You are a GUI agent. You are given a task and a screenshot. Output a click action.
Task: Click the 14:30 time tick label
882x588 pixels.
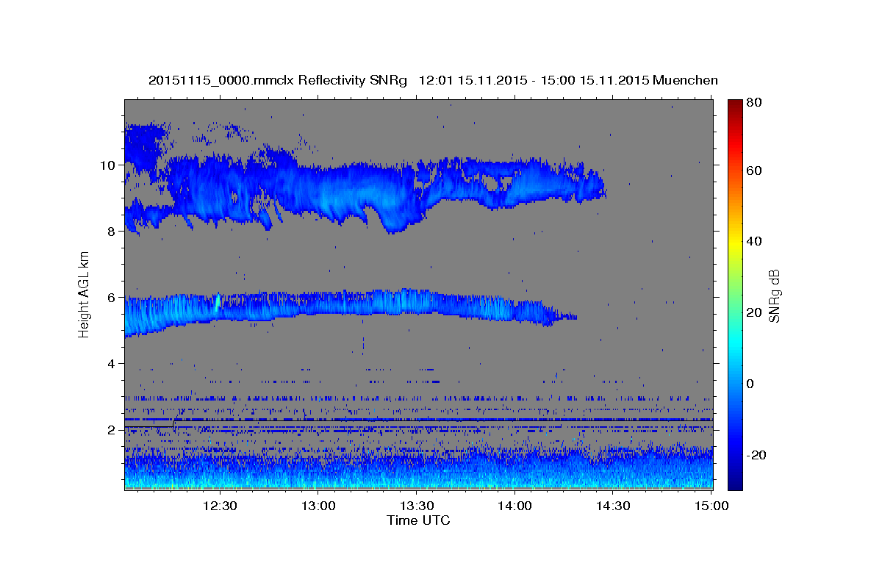pos(613,506)
